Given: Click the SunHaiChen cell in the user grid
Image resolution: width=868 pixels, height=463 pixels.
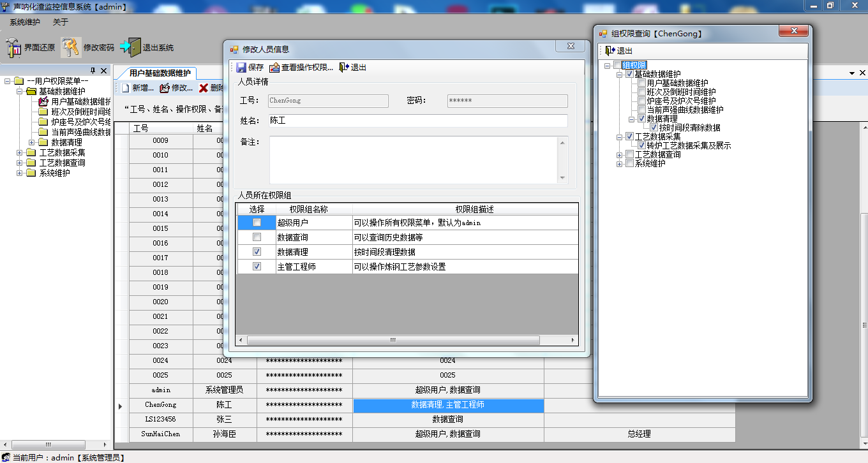Looking at the screenshot, I should (161, 434).
